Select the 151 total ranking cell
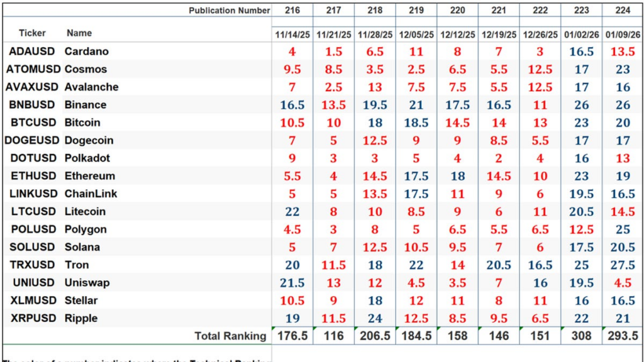The height and width of the screenshot is (362, 644). click(x=540, y=336)
